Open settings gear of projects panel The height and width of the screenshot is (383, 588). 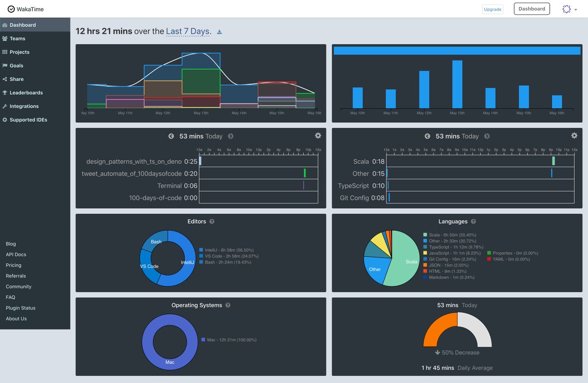pyautogui.click(x=318, y=135)
